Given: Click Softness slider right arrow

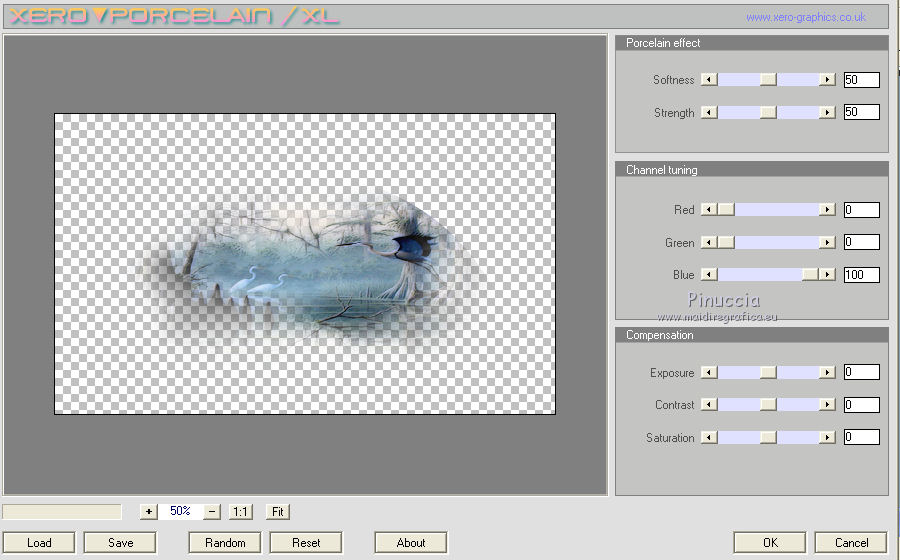Looking at the screenshot, I should point(827,80).
